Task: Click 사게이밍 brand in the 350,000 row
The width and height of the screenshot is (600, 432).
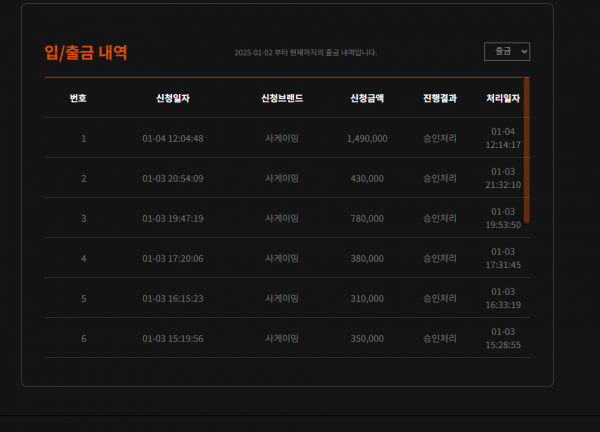Action: click(282, 339)
